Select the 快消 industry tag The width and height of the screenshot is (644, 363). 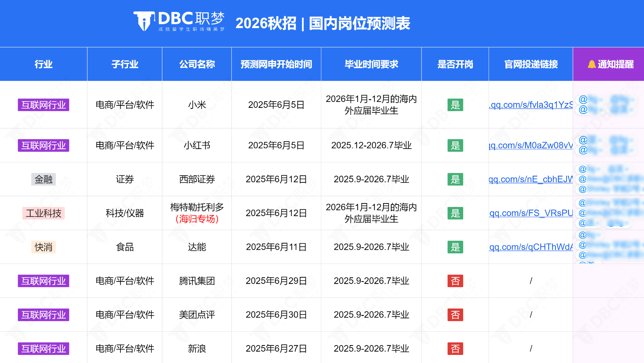pyautogui.click(x=44, y=247)
